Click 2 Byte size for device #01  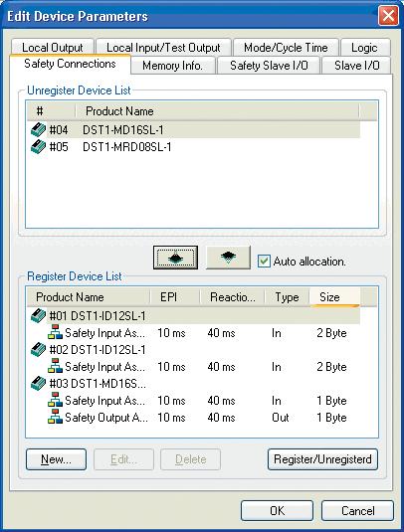331,333
